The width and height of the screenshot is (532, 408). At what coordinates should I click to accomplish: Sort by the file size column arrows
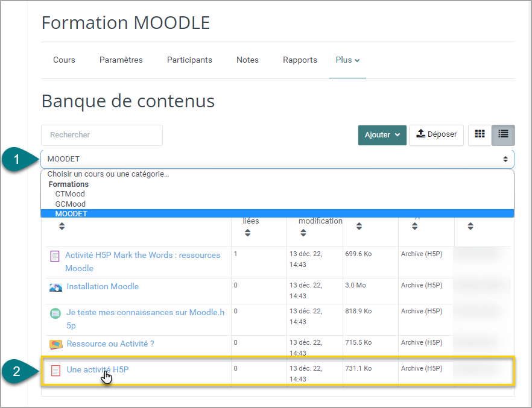[x=359, y=226]
